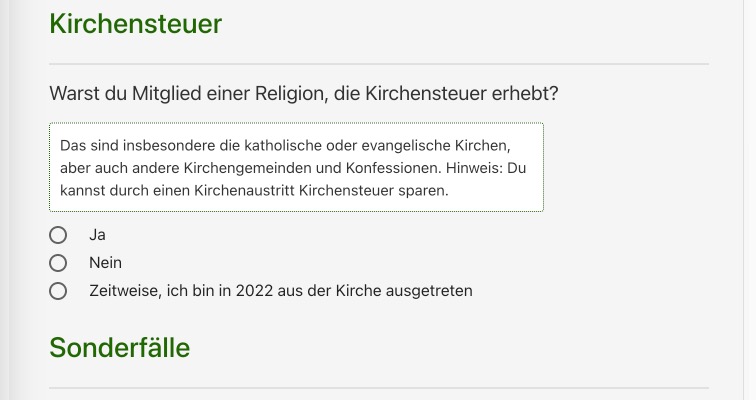
Task: Click the question 'Warst du Mitglied einer Religion'
Action: pos(303,94)
